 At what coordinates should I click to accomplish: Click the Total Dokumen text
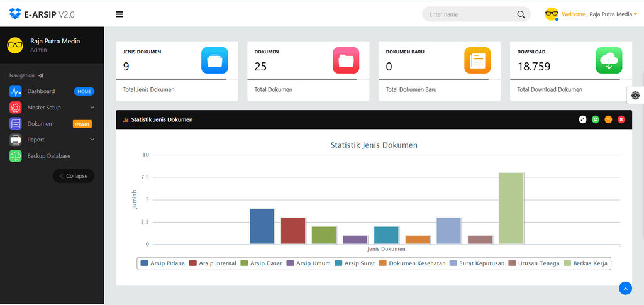pyautogui.click(x=273, y=89)
